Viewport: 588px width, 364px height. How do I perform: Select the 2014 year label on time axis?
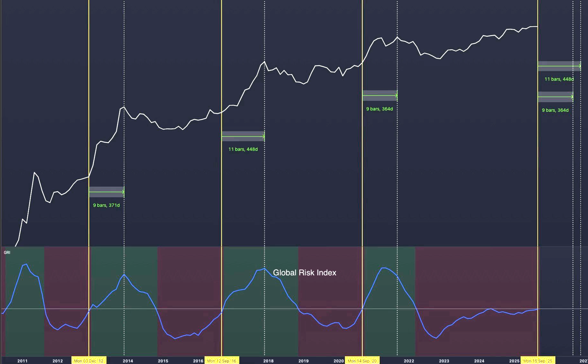128,361
